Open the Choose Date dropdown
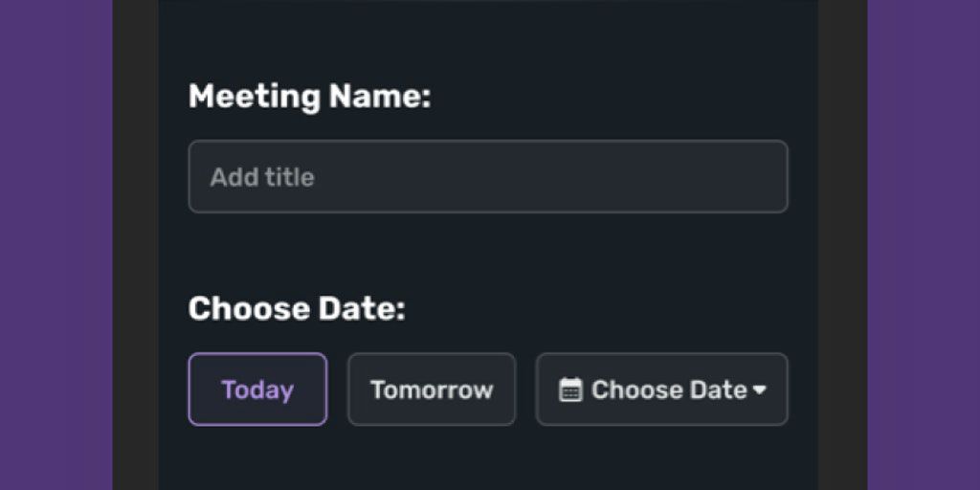 (661, 390)
